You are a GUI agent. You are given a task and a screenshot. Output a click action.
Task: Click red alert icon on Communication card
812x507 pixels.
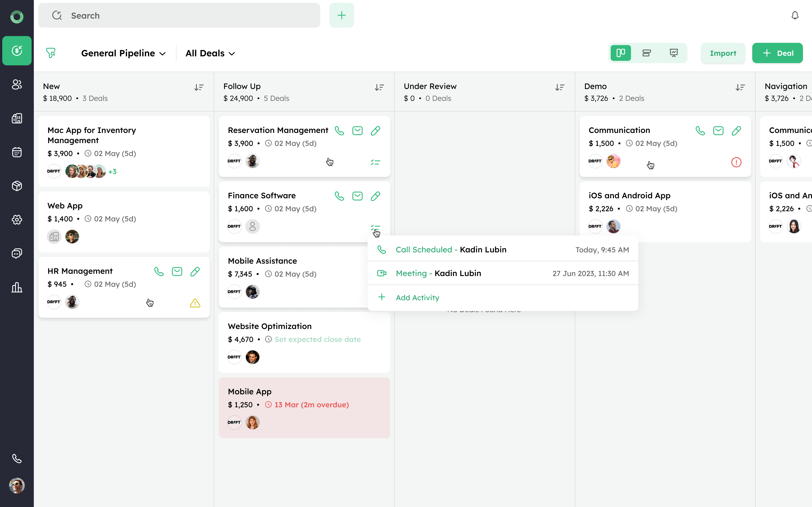coord(736,162)
